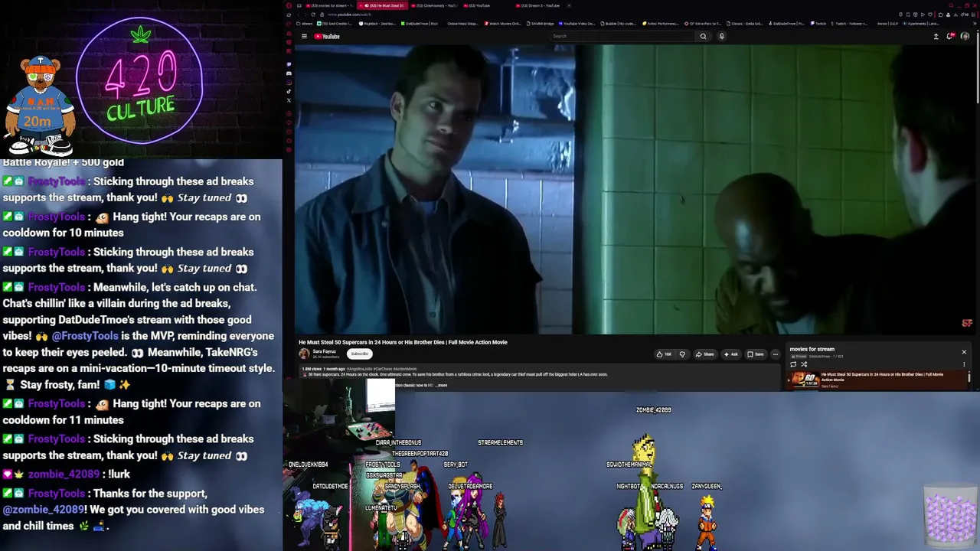Click the '420 CULTURE' neon logo

click(x=140, y=82)
